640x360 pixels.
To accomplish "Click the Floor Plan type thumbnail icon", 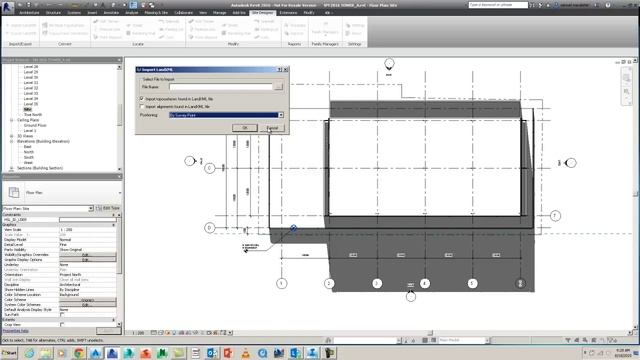I will tap(14, 192).
